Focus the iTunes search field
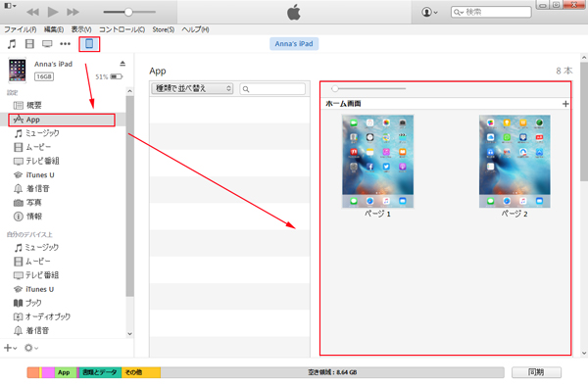The image size is (588, 387). 491,12
